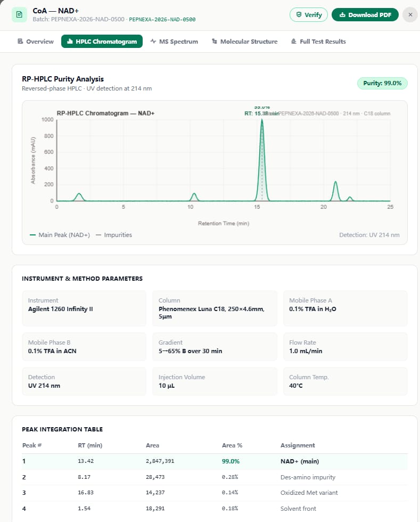Screen dimensions: 420x522
Task: Select the Oxidized Met variant row
Action: click(x=215, y=493)
